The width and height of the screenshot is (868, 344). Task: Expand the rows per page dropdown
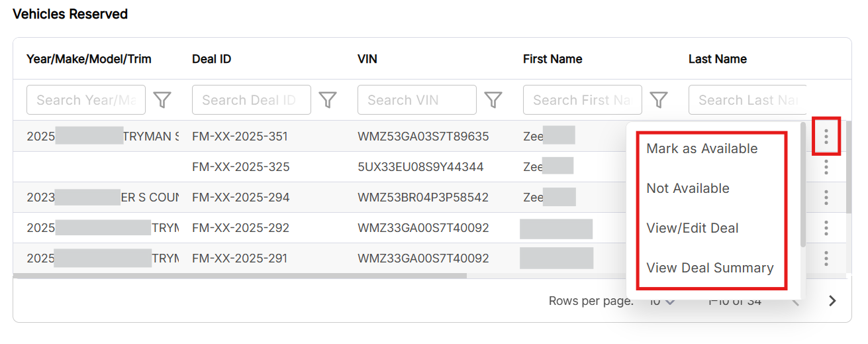(x=662, y=302)
